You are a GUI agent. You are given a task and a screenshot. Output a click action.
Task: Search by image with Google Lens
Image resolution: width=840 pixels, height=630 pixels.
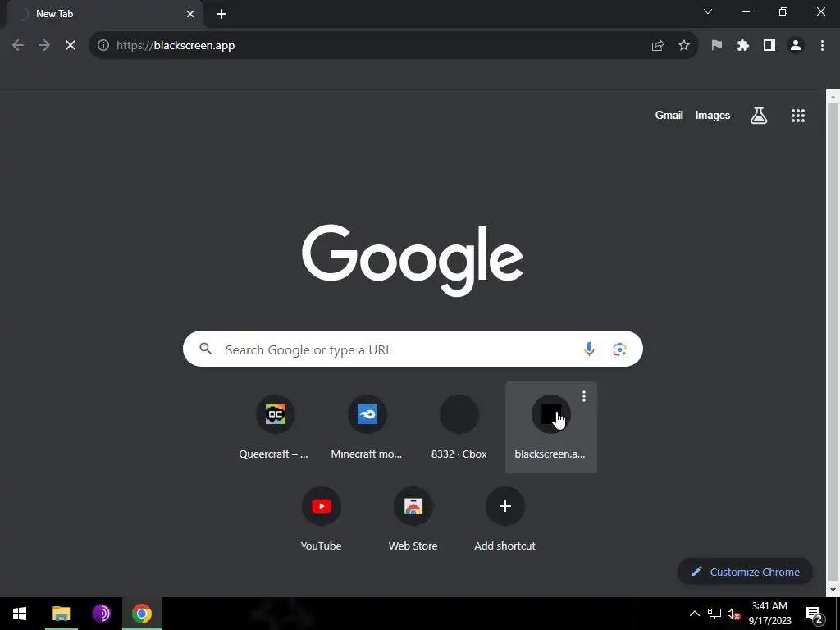619,349
